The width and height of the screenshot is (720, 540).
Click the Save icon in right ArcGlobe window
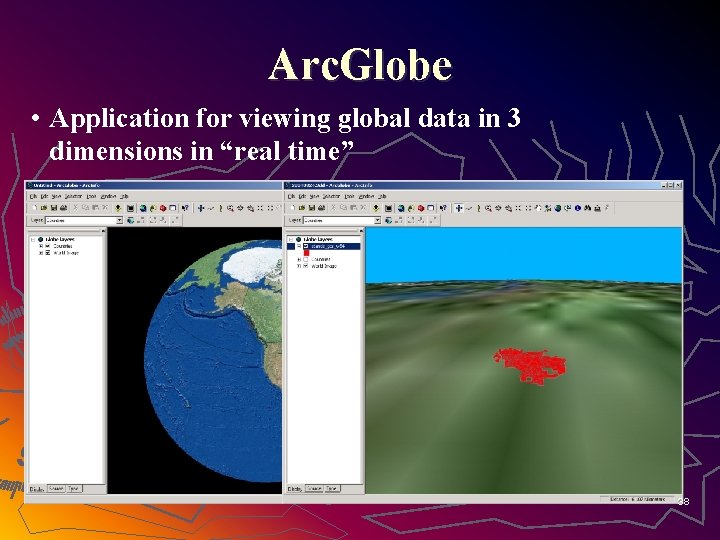[x=312, y=208]
